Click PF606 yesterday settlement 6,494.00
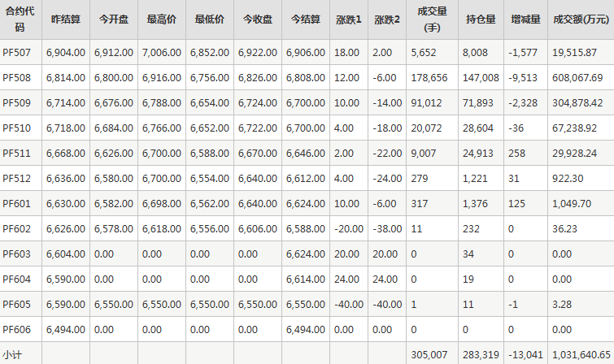 tap(66, 330)
